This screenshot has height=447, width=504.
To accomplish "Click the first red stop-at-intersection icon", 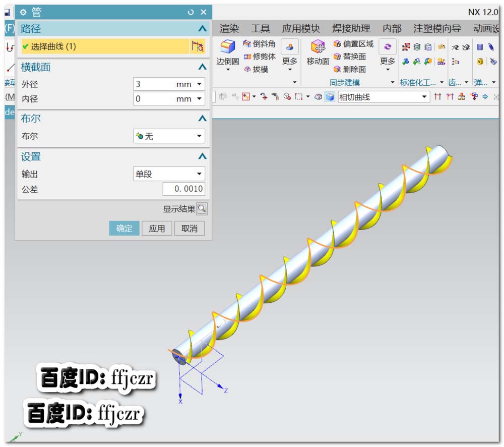I will [x=437, y=96].
